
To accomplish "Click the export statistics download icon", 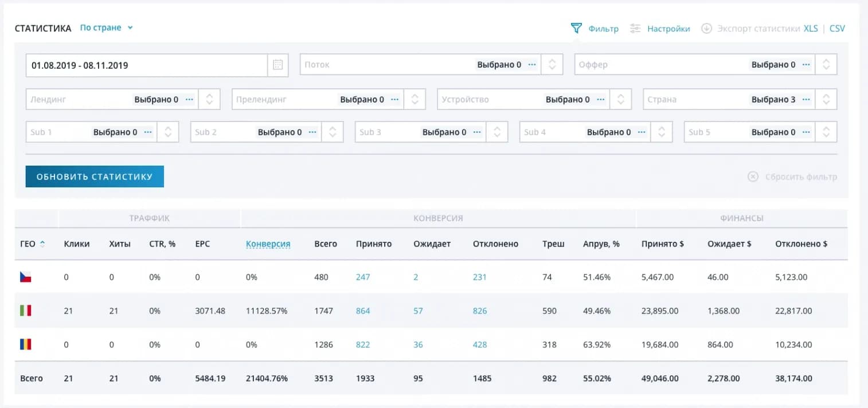I will click(x=706, y=28).
